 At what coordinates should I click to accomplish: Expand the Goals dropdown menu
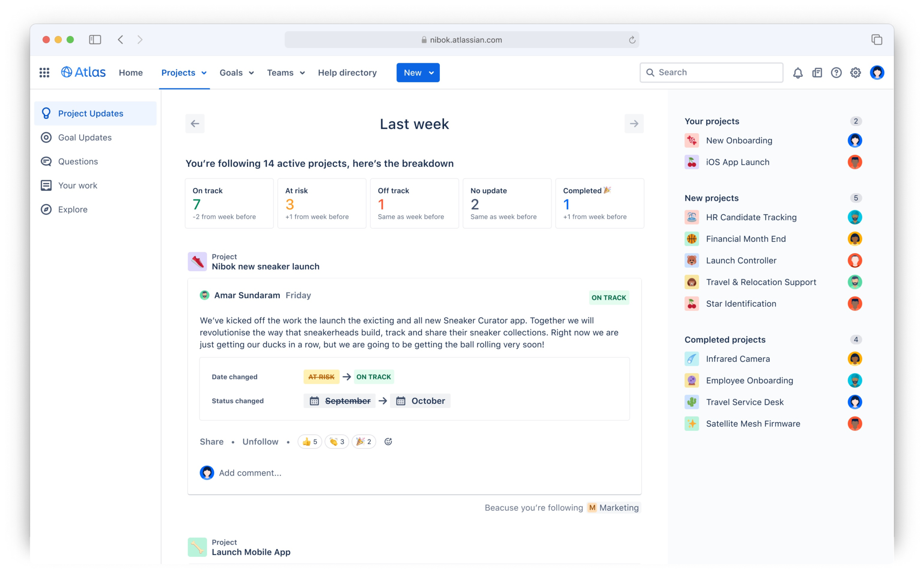[x=237, y=73]
